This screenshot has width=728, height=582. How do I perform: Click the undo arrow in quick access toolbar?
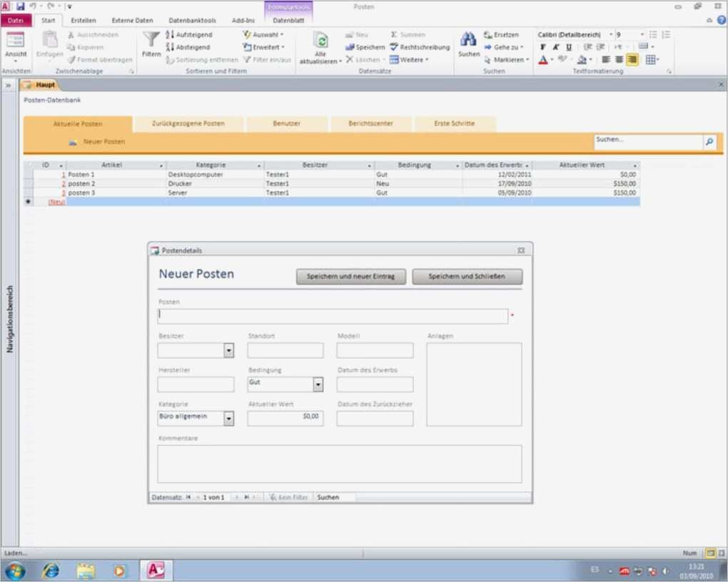pyautogui.click(x=33, y=6)
